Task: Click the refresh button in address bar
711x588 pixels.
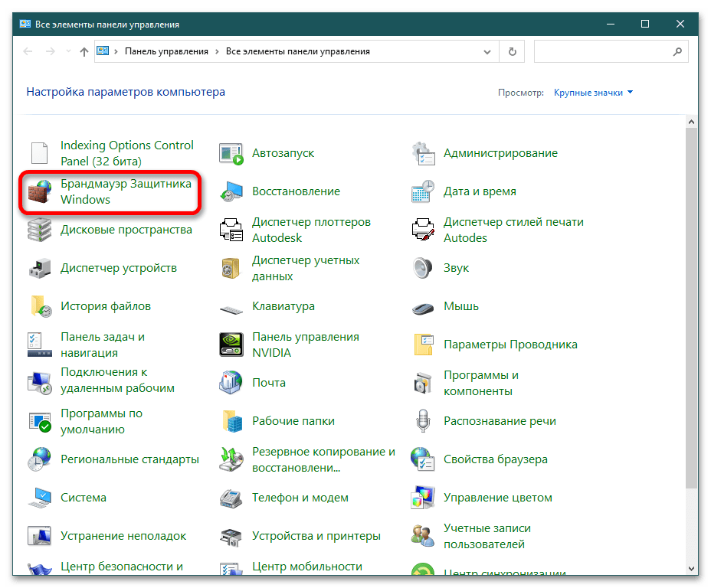Action: click(512, 51)
